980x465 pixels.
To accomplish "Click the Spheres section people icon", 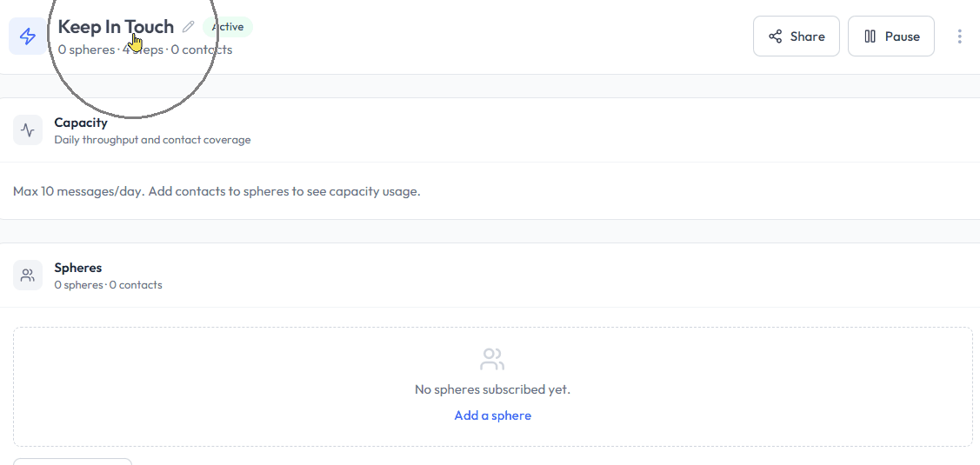I will [28, 276].
